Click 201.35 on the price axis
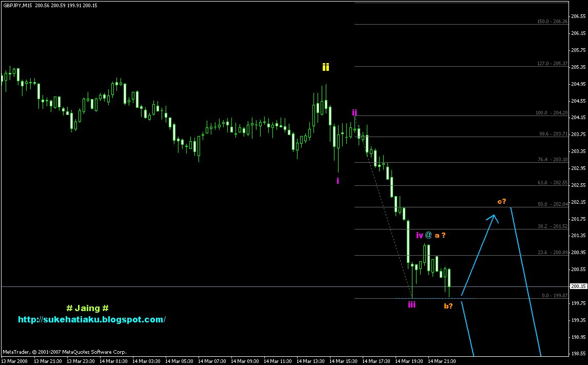The image size is (588, 365). [x=578, y=235]
